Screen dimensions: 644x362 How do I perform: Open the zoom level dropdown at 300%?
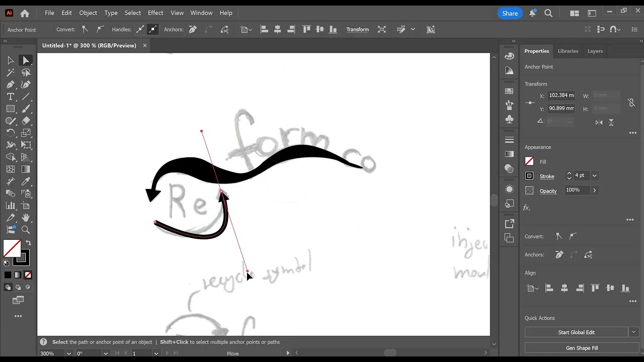69,353
